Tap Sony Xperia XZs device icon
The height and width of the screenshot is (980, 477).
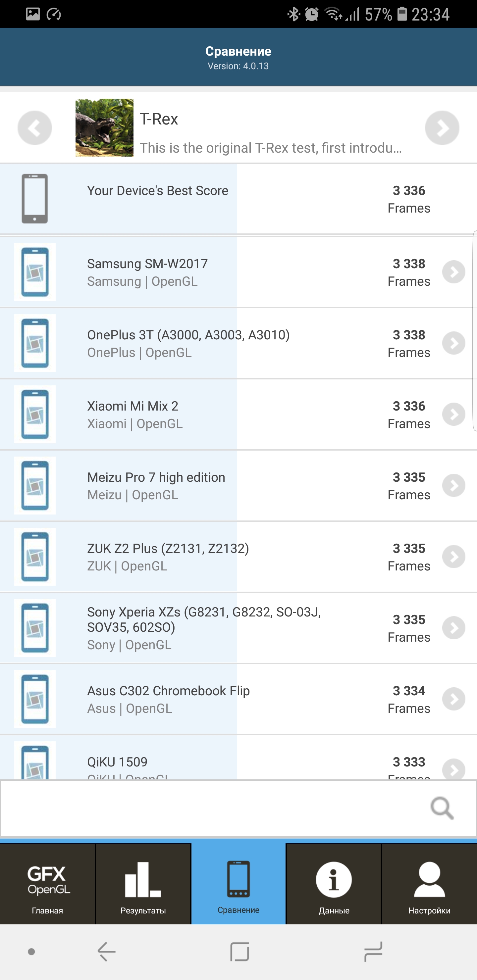pyautogui.click(x=35, y=628)
